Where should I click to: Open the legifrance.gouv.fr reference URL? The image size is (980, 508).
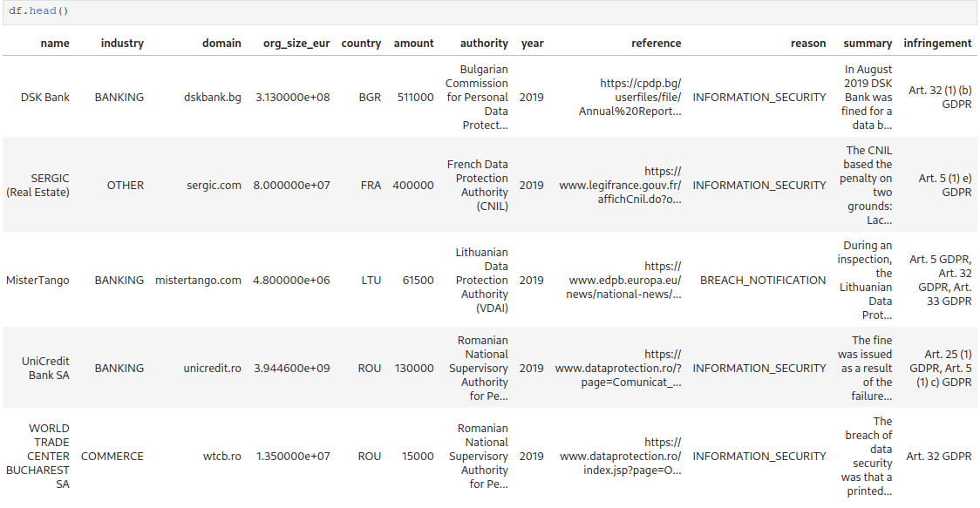620,186
